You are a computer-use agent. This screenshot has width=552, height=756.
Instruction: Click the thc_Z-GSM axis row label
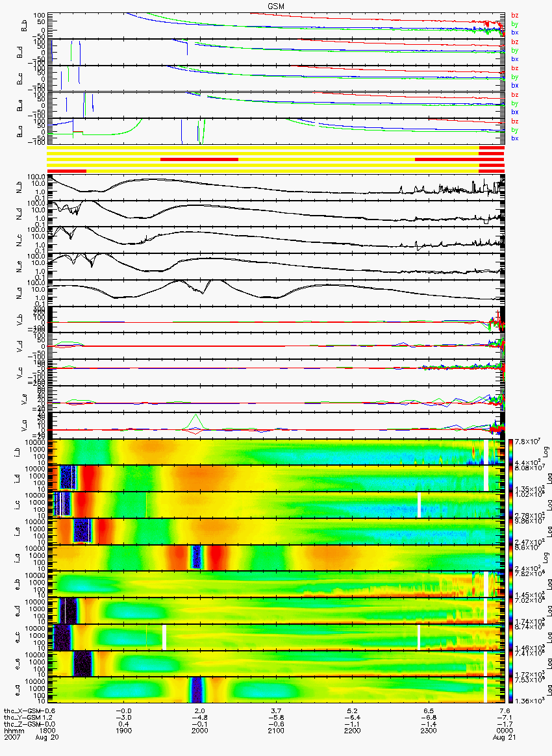click(22, 724)
